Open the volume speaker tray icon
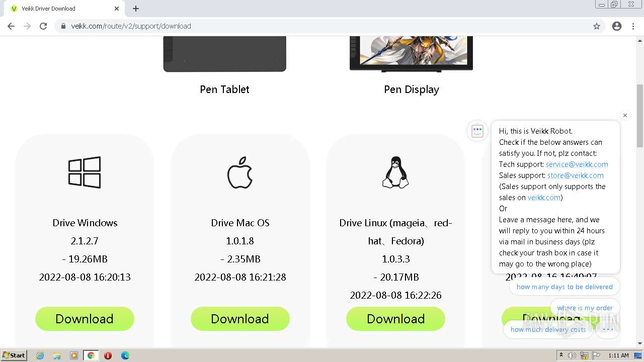 tap(572, 355)
